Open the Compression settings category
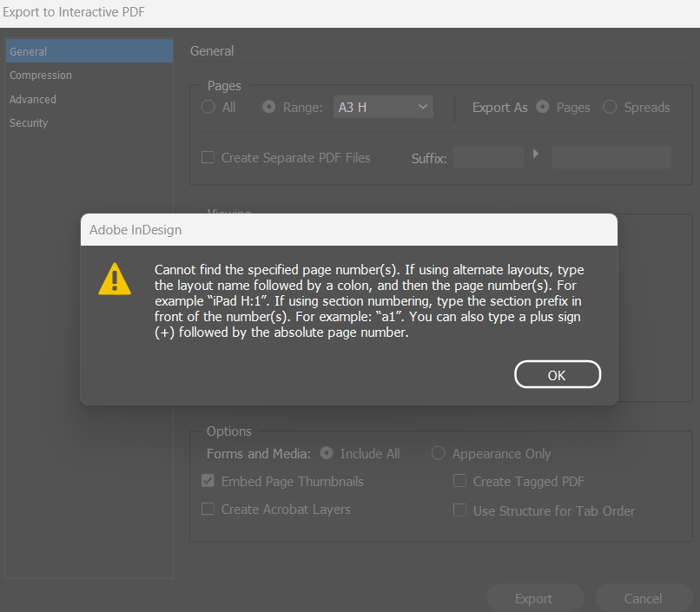The width and height of the screenshot is (700, 612). (41, 76)
